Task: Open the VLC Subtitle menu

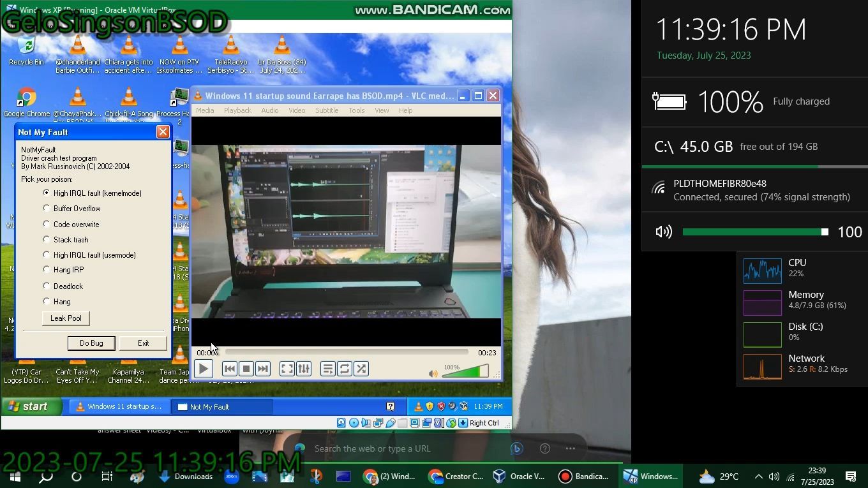Action: pyautogui.click(x=327, y=110)
